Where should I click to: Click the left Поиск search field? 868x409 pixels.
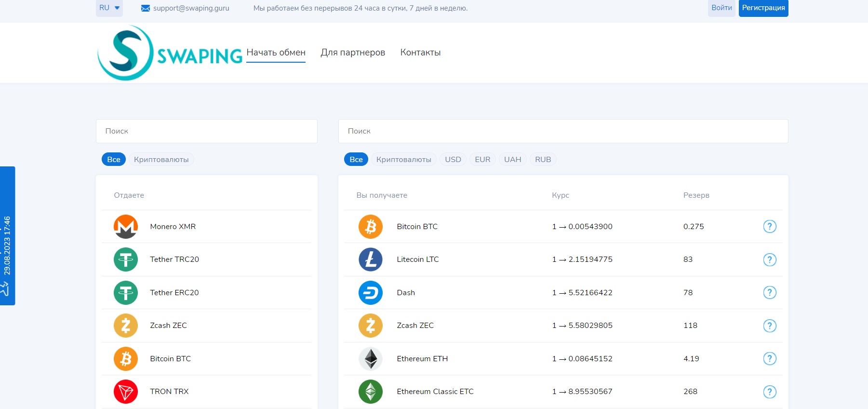[x=207, y=131]
